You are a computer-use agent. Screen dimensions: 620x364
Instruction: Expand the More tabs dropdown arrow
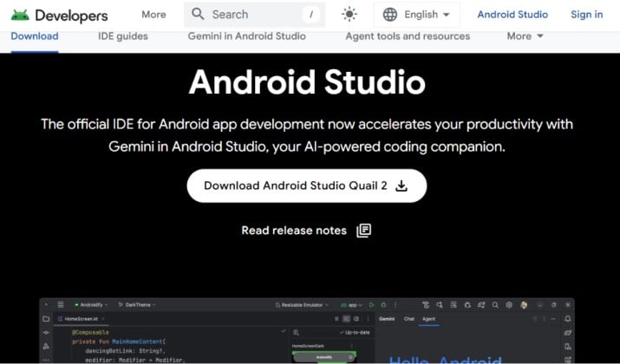540,36
